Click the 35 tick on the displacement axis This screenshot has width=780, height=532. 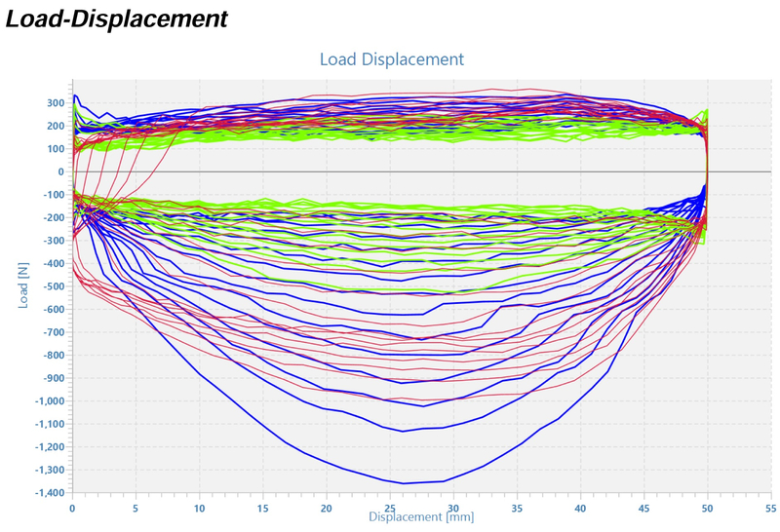(x=517, y=509)
